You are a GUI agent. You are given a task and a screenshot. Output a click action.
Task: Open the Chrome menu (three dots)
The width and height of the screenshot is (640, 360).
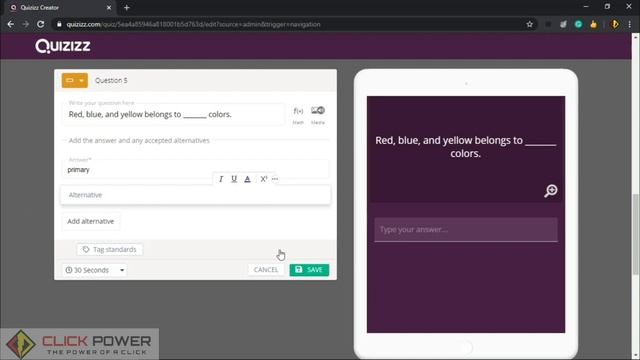click(x=630, y=24)
